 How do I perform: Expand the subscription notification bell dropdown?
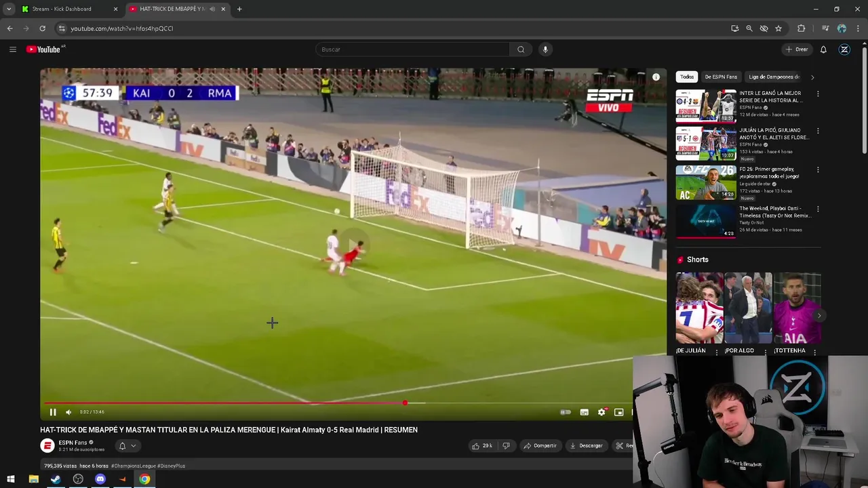[127, 446]
